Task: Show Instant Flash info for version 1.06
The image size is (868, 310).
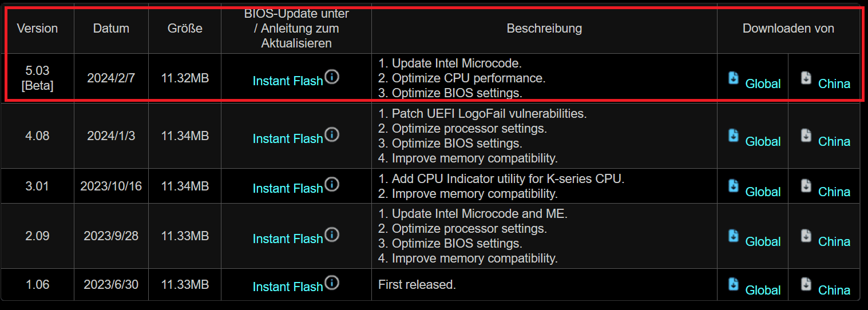Action: [x=332, y=283]
